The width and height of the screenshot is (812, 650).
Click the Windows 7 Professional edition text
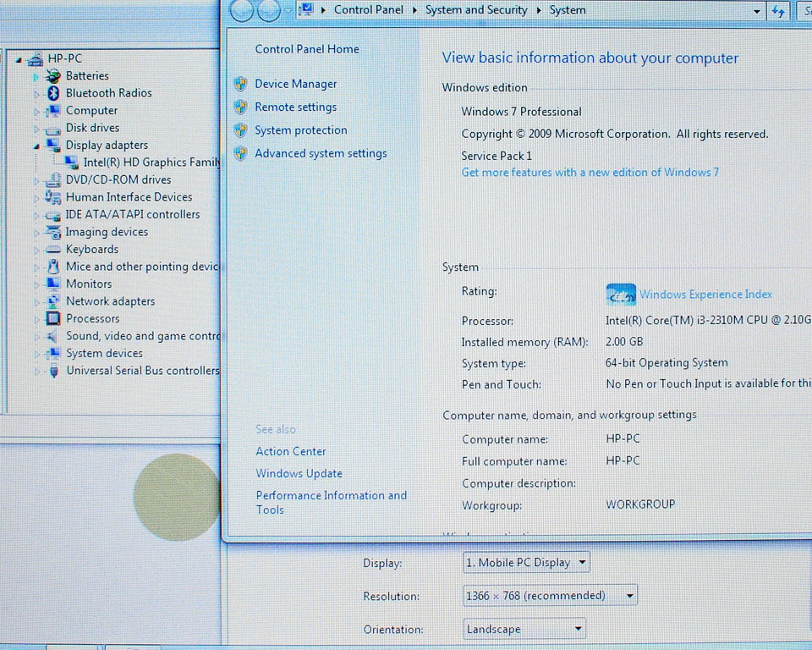tap(521, 112)
